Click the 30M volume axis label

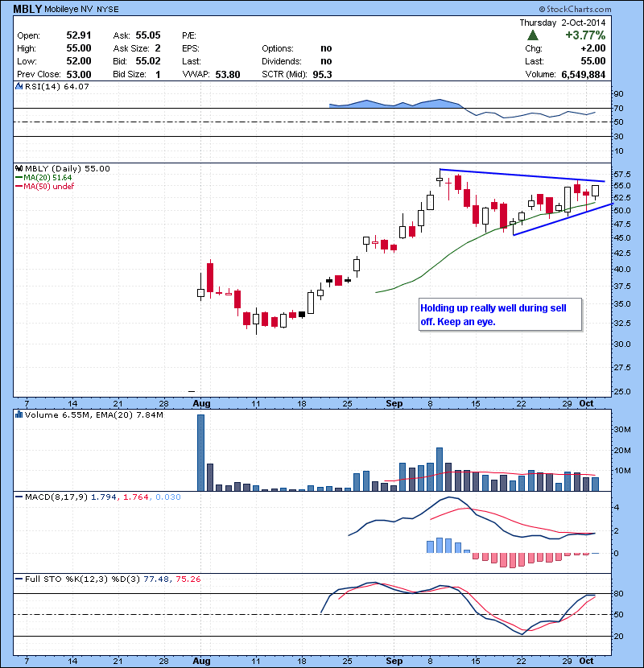622,430
